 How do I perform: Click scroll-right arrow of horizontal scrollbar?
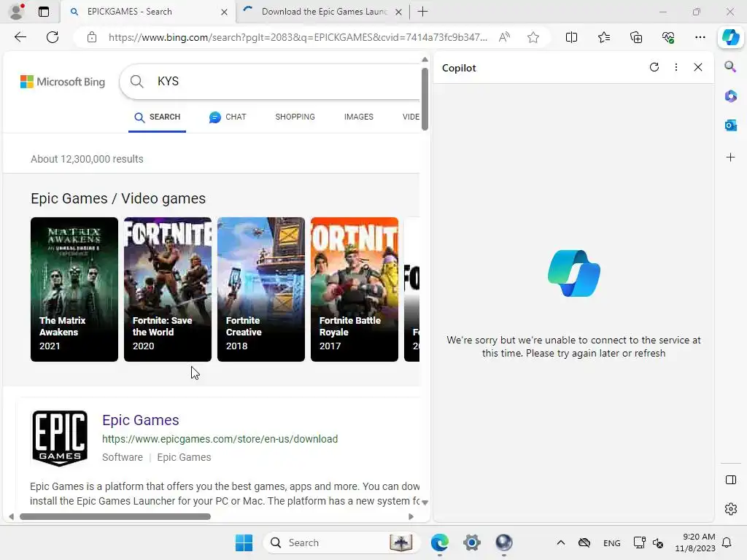[x=411, y=517]
